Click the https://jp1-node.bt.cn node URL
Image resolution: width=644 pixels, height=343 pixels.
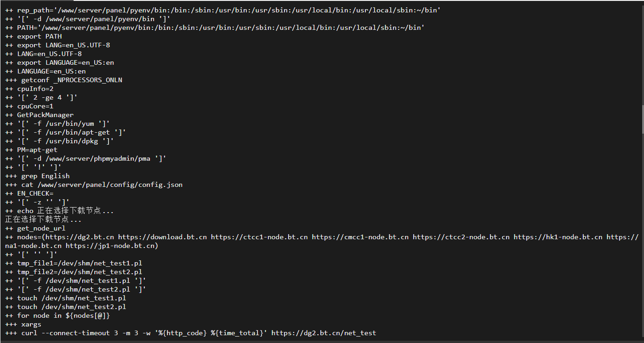coord(110,246)
